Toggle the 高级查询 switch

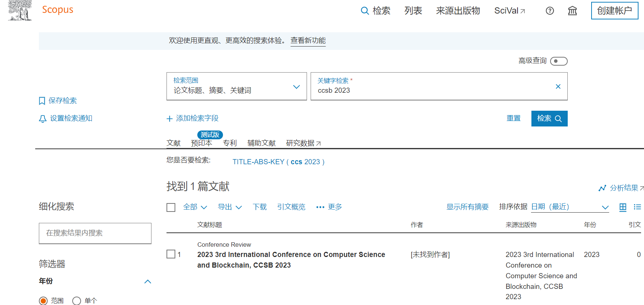[x=559, y=61]
